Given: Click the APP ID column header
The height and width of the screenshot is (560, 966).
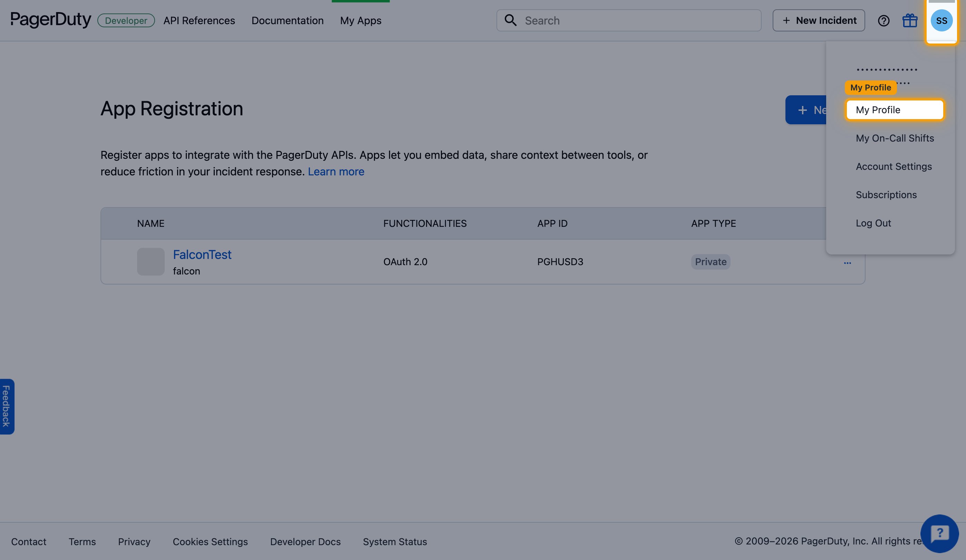Looking at the screenshot, I should pyautogui.click(x=552, y=223).
